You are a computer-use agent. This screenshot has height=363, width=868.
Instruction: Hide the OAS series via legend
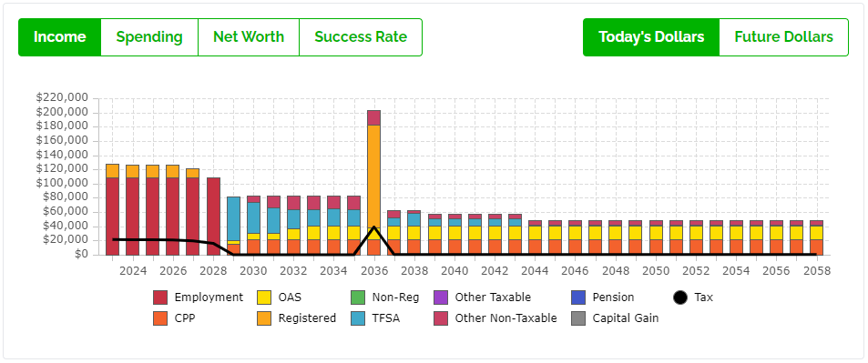click(264, 297)
